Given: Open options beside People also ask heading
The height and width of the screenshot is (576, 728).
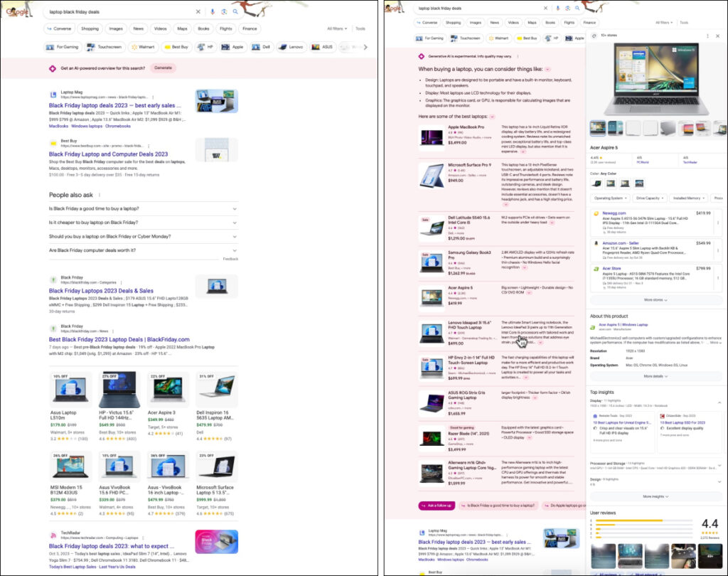Looking at the screenshot, I should click(100, 195).
